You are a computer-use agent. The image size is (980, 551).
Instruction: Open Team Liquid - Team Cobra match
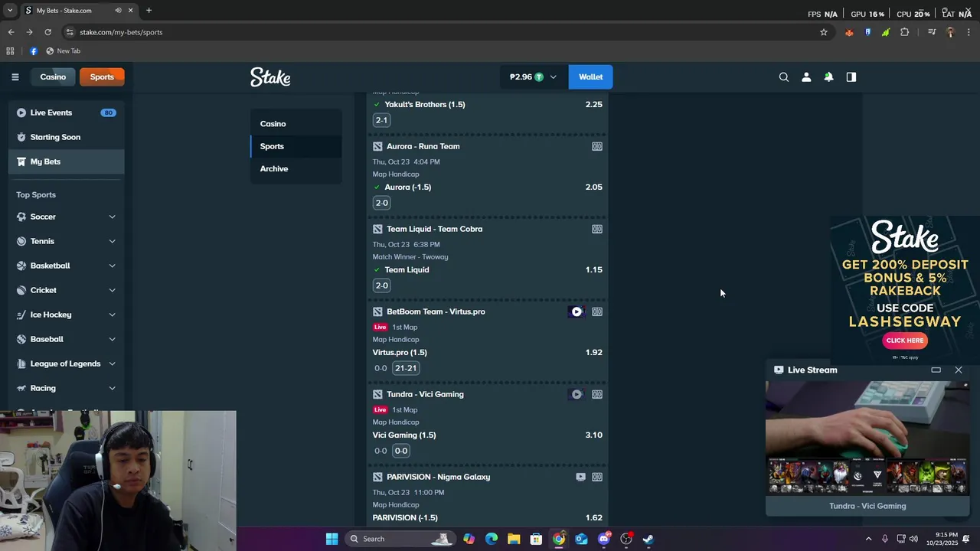point(434,229)
